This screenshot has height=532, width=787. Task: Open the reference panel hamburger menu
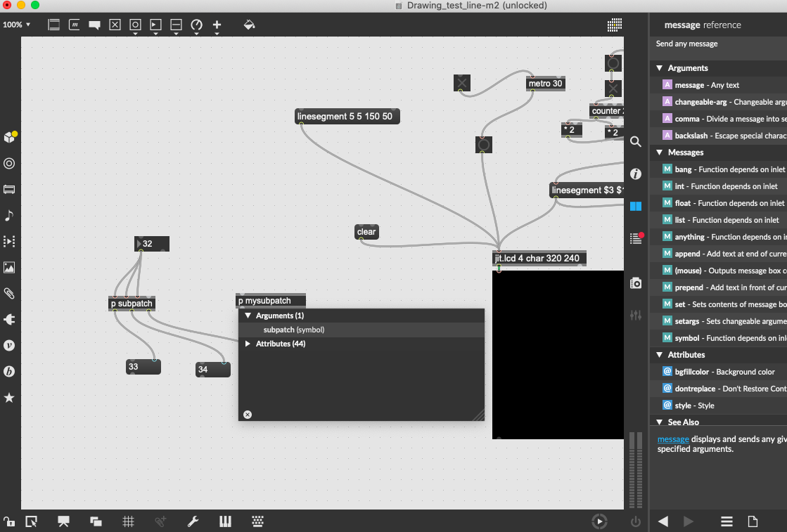pos(727,521)
